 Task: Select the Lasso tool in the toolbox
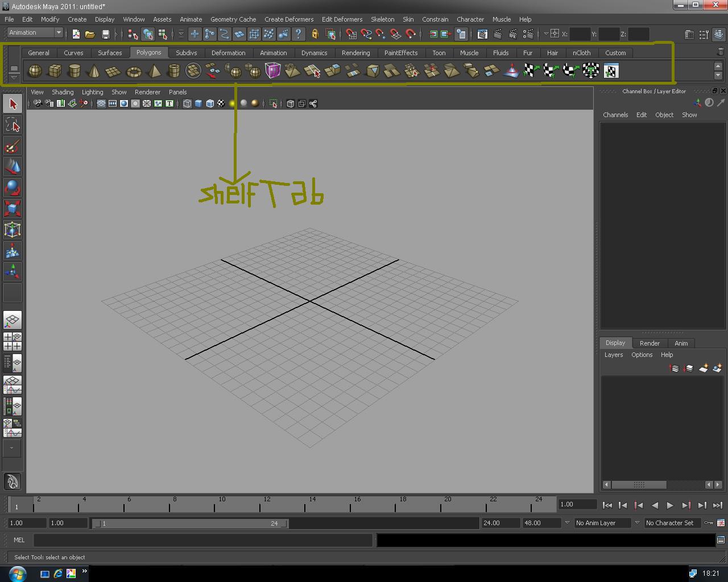(12, 126)
